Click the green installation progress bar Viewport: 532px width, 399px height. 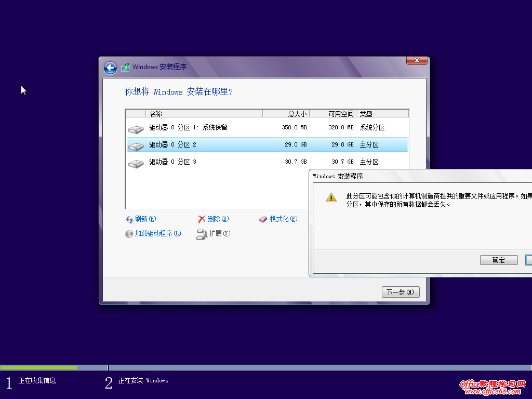tap(39, 367)
